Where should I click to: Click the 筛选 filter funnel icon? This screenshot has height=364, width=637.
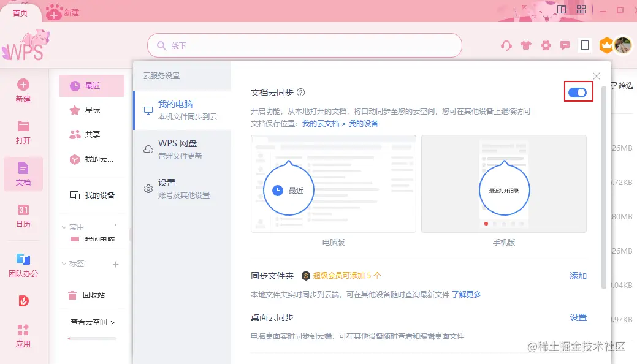point(614,86)
